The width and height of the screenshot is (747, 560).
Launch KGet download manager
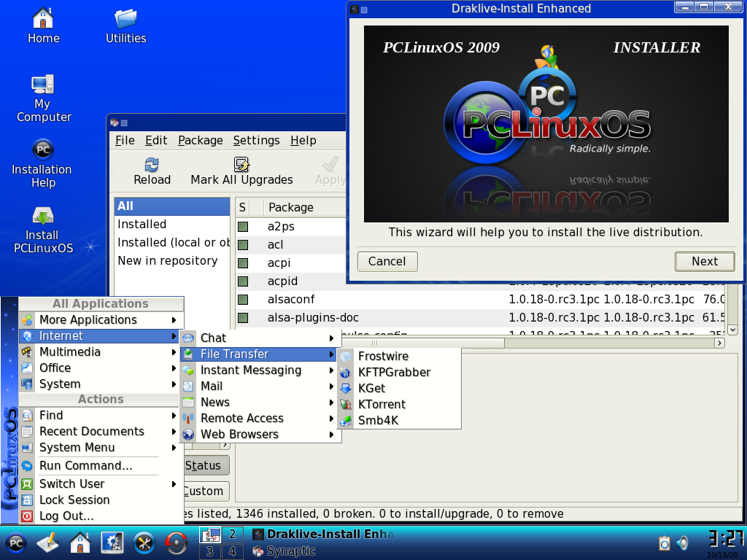(x=399, y=389)
